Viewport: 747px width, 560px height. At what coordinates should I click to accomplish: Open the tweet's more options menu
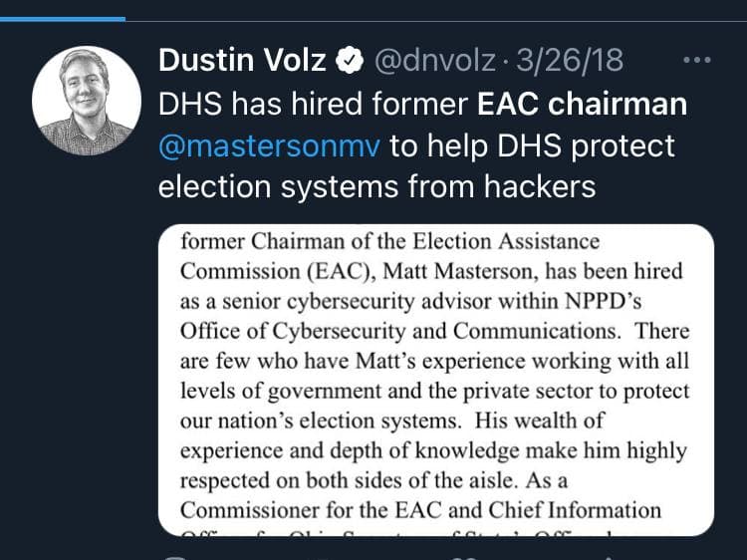coord(694,61)
